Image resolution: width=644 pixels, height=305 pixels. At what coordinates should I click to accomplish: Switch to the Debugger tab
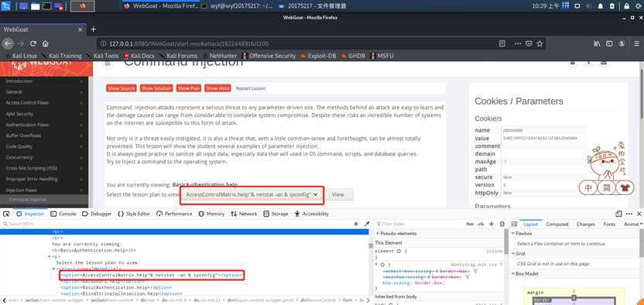point(97,214)
